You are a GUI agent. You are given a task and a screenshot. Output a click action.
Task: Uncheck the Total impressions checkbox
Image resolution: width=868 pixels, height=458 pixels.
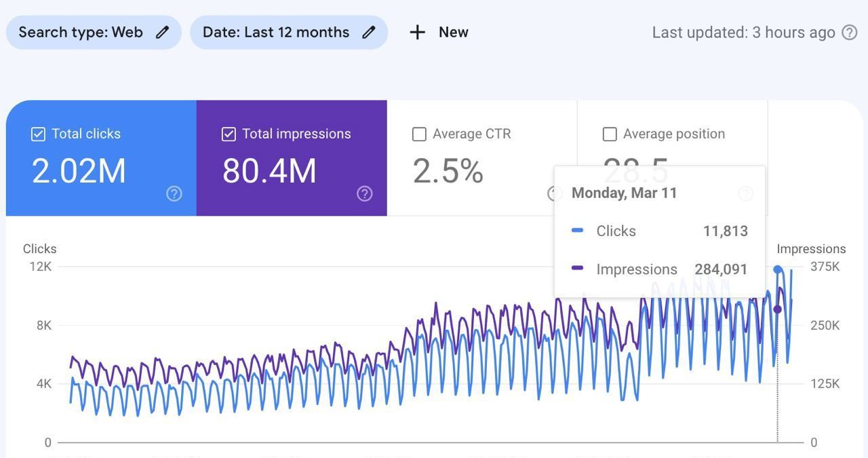229,134
